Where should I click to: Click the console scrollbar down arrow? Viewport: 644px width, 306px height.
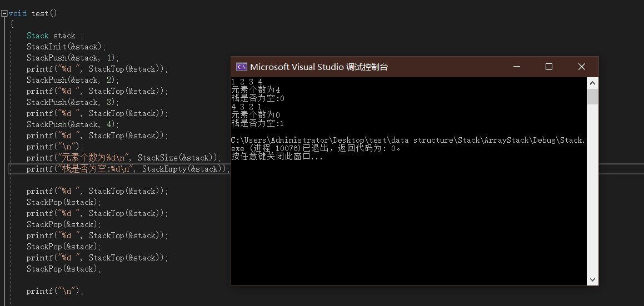pos(592,280)
